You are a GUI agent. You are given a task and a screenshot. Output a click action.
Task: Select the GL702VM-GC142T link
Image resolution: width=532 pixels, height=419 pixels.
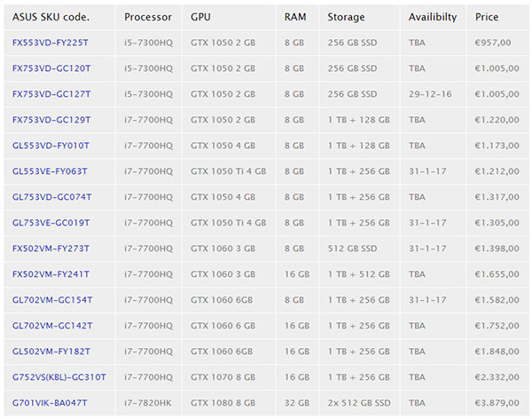(51, 326)
